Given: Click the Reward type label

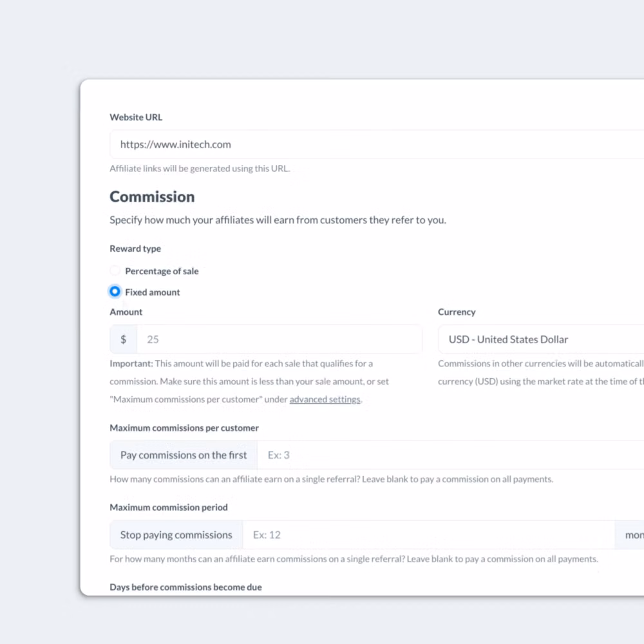Looking at the screenshot, I should (135, 249).
